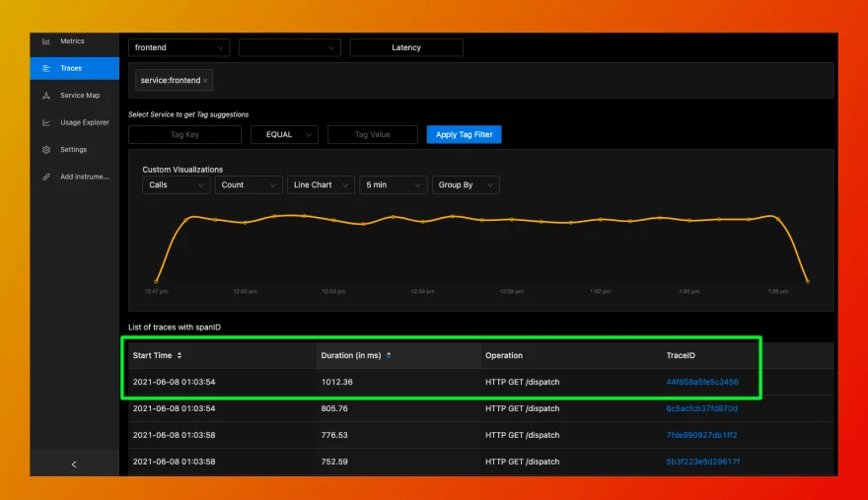The height and width of the screenshot is (500, 868).
Task: Click the Add instrumentation link icon
Action: pyautogui.click(x=46, y=177)
